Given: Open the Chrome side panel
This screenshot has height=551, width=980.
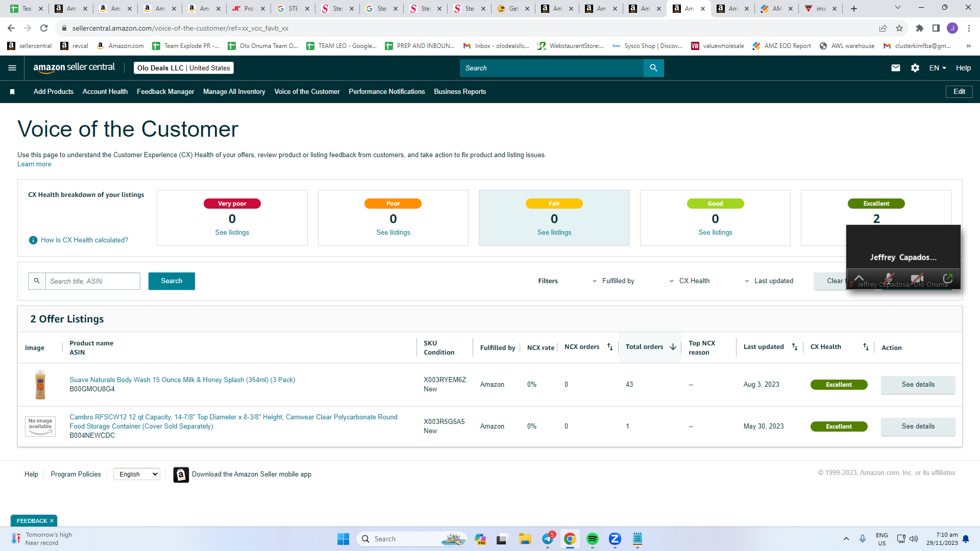Looking at the screenshot, I should point(936,28).
